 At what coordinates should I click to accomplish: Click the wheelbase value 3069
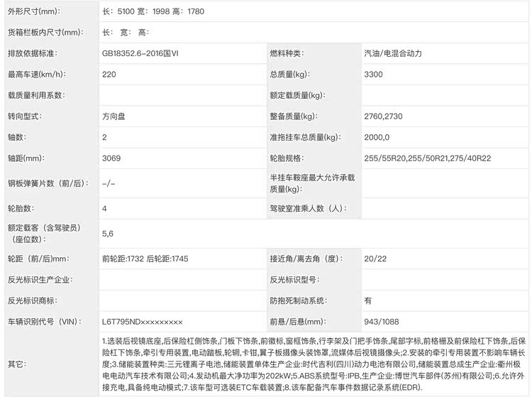[x=111, y=158]
